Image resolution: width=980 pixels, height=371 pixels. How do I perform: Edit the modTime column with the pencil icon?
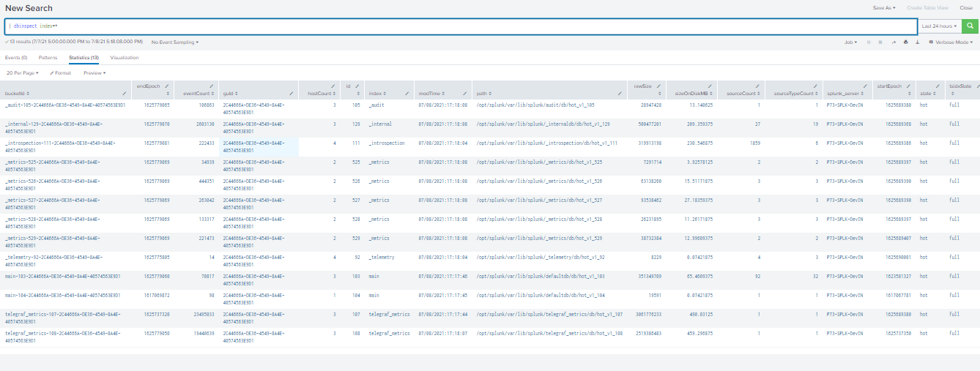[x=464, y=94]
